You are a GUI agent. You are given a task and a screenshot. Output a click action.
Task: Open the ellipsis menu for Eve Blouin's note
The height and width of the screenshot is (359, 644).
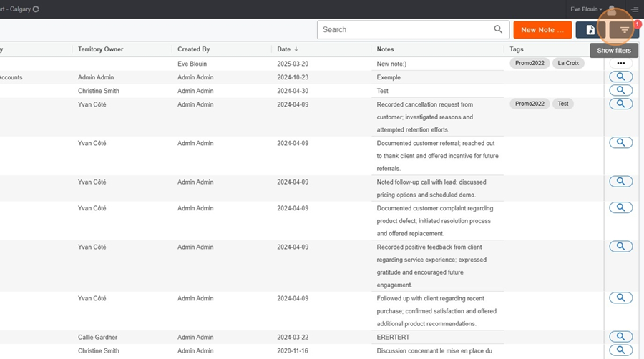click(620, 63)
